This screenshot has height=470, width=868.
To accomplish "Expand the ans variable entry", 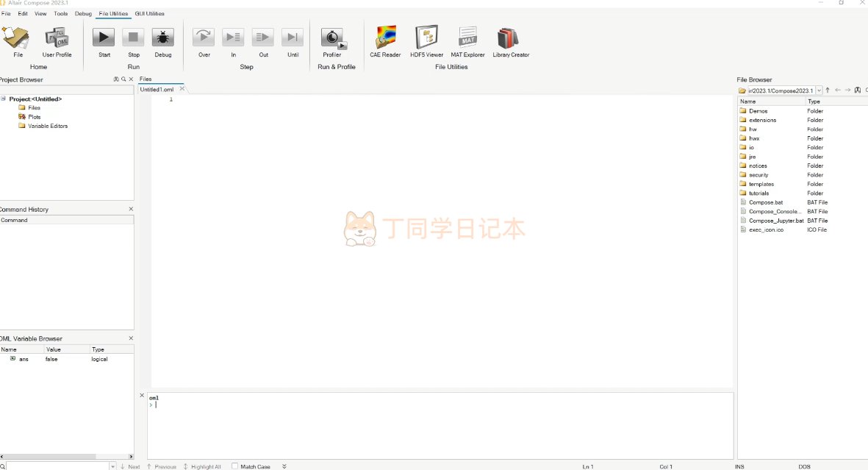I will click(x=12, y=359).
